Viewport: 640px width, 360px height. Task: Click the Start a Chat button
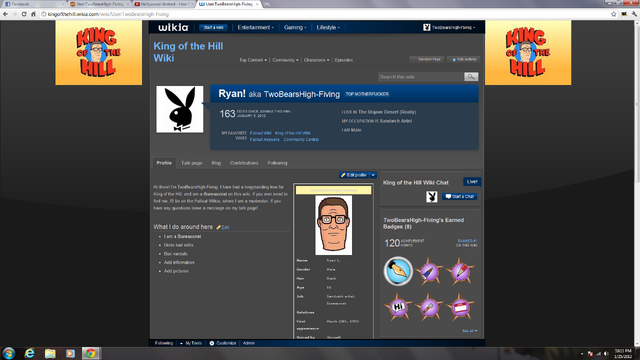click(x=460, y=196)
